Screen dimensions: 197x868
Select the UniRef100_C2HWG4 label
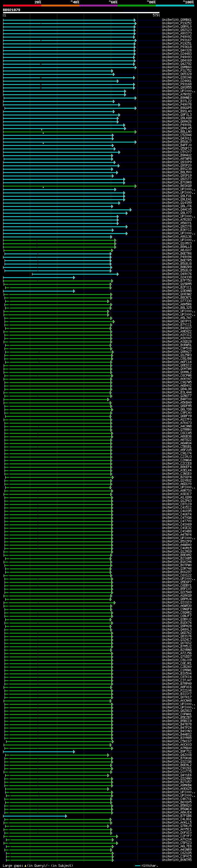click(177, 460)
